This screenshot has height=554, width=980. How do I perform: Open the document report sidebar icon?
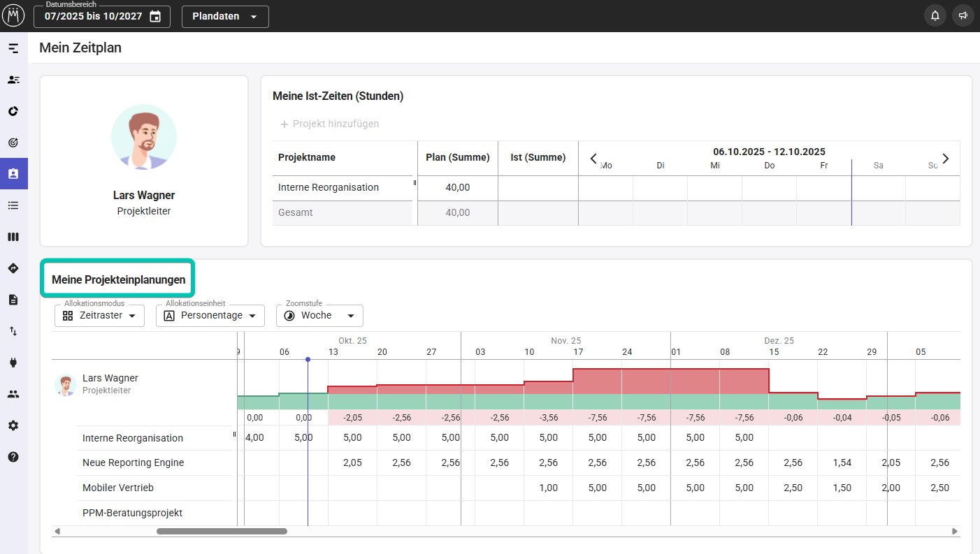(x=13, y=300)
